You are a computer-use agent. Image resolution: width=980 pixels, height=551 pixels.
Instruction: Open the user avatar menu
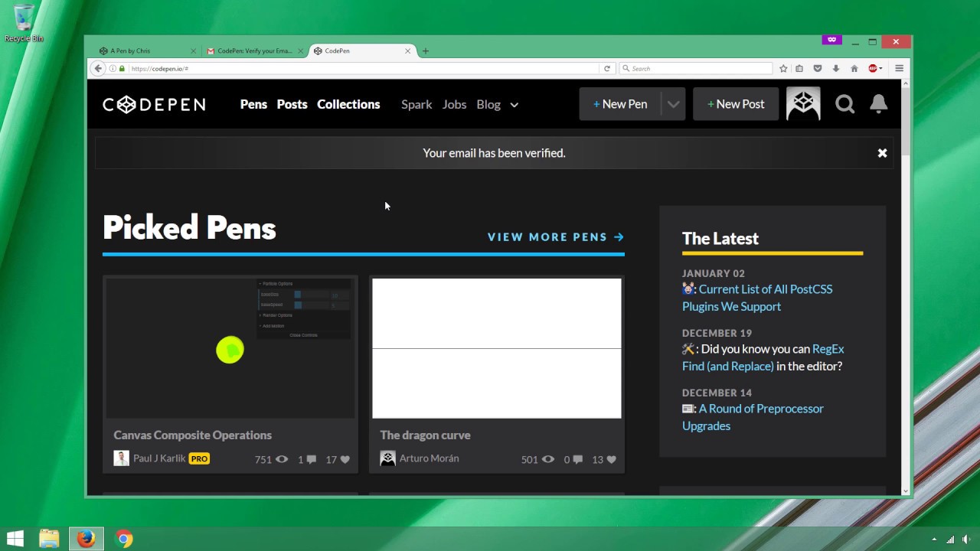click(x=803, y=104)
